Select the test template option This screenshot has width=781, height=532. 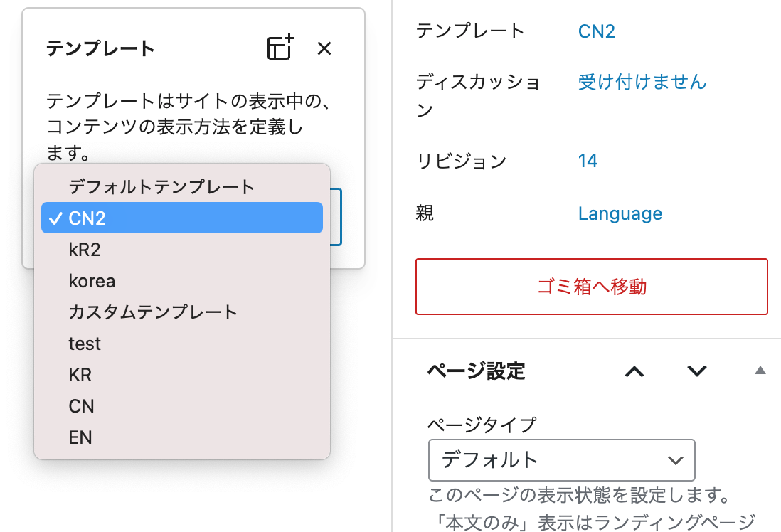pyautogui.click(x=85, y=344)
